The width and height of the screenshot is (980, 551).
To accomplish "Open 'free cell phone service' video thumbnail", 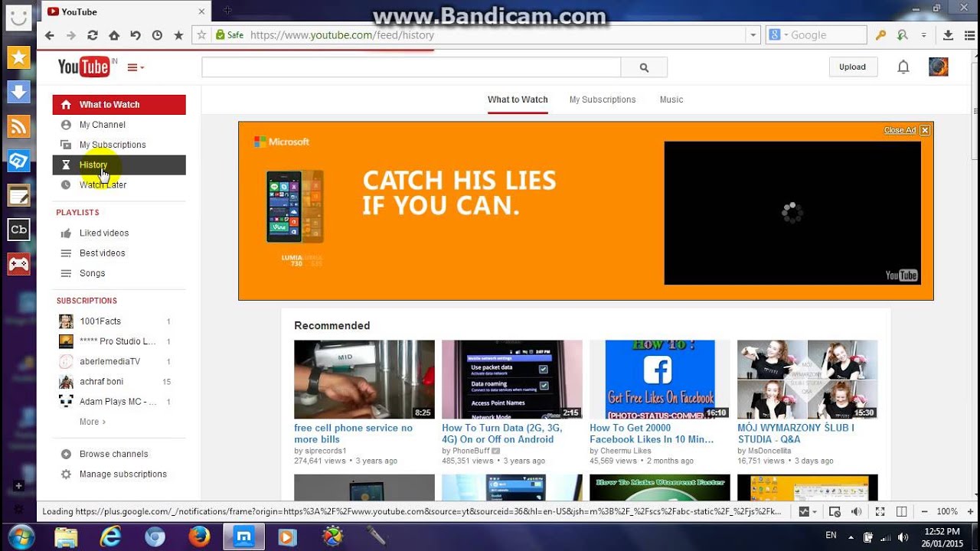I will (364, 380).
